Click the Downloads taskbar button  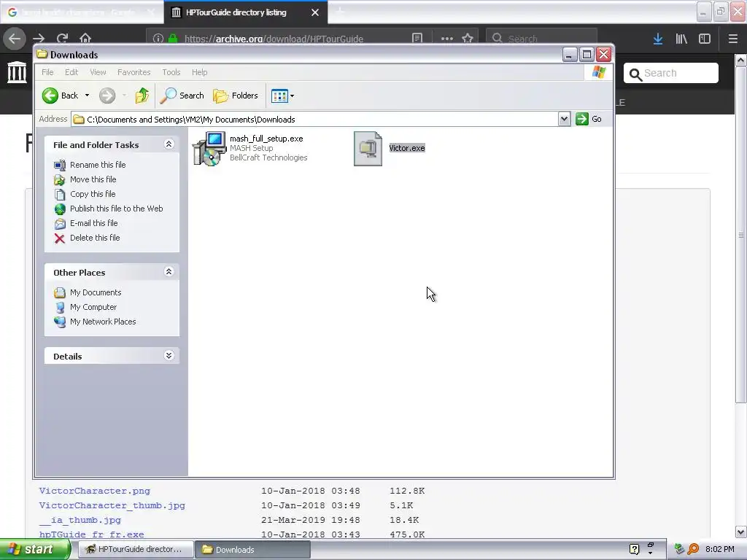click(x=252, y=550)
